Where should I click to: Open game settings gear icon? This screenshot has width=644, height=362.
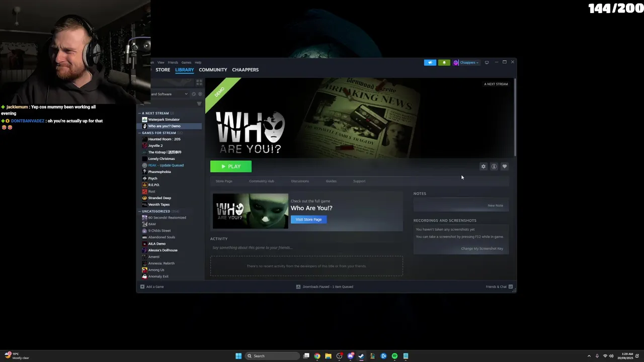[484, 166]
